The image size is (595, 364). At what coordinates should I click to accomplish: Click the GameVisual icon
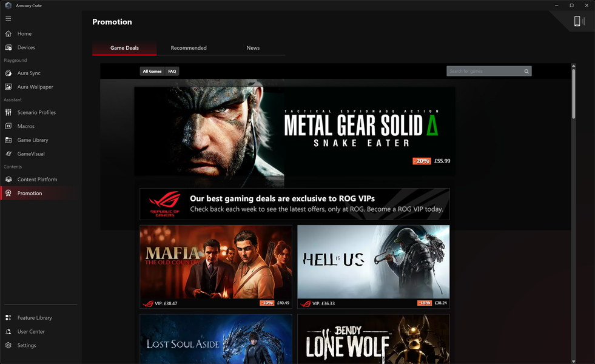(8, 153)
